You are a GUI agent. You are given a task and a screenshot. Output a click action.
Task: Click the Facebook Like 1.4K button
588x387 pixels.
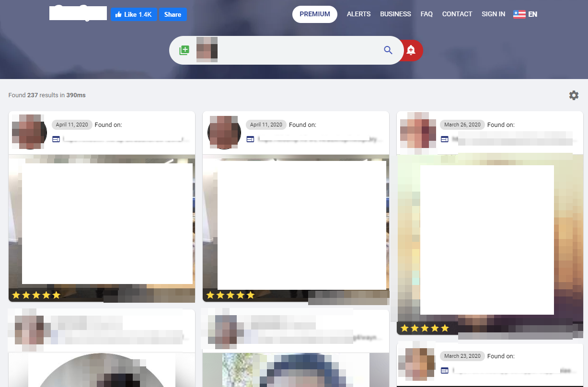point(134,14)
